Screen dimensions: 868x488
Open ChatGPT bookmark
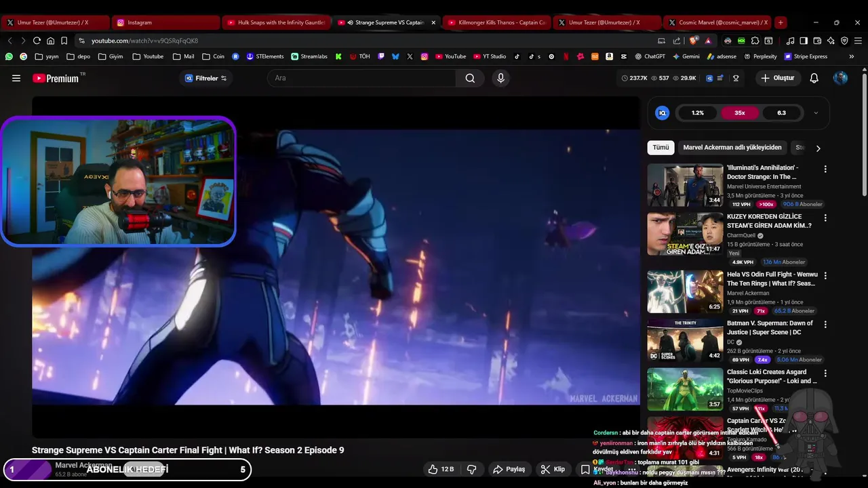point(650,56)
